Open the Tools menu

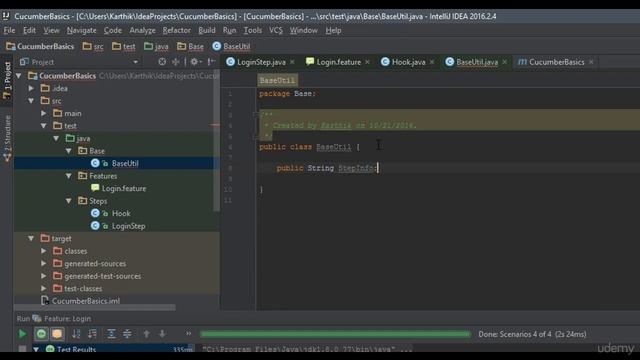[253, 30]
